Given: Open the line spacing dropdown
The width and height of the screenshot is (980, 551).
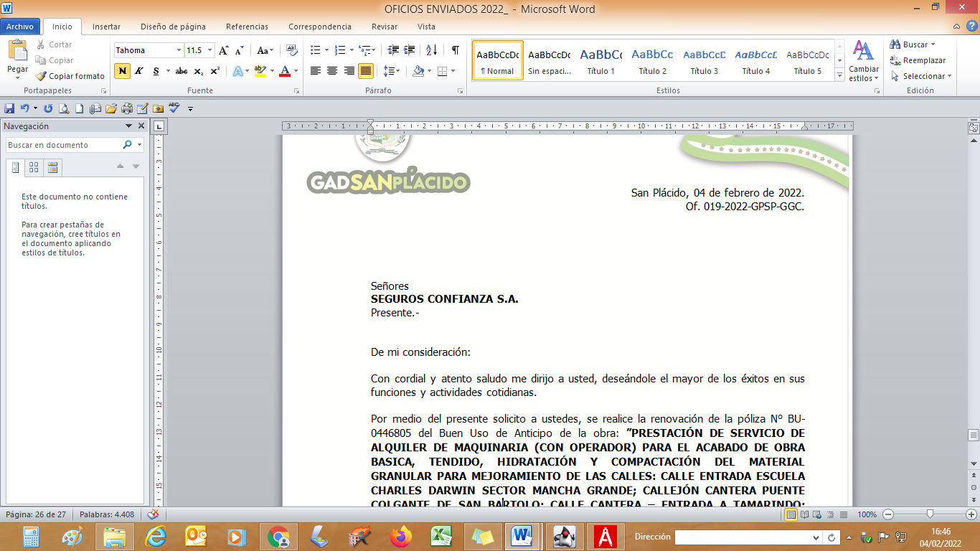Looking at the screenshot, I should [x=392, y=71].
